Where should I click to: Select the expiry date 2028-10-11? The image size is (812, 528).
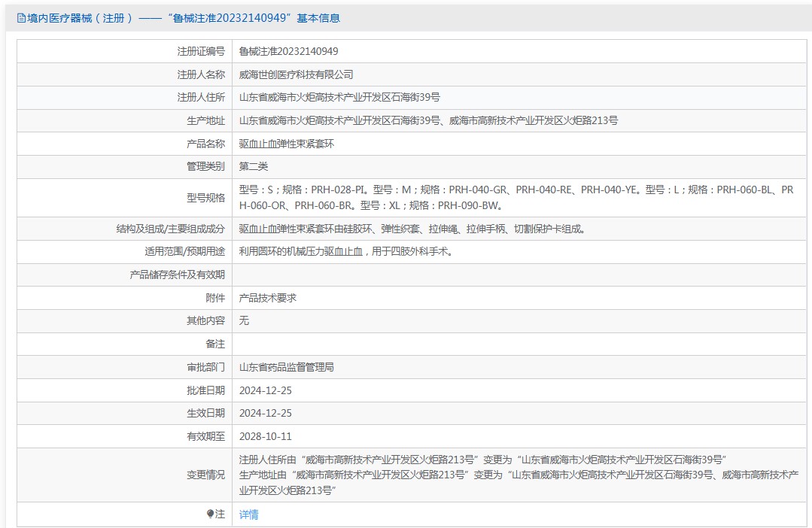click(x=265, y=436)
